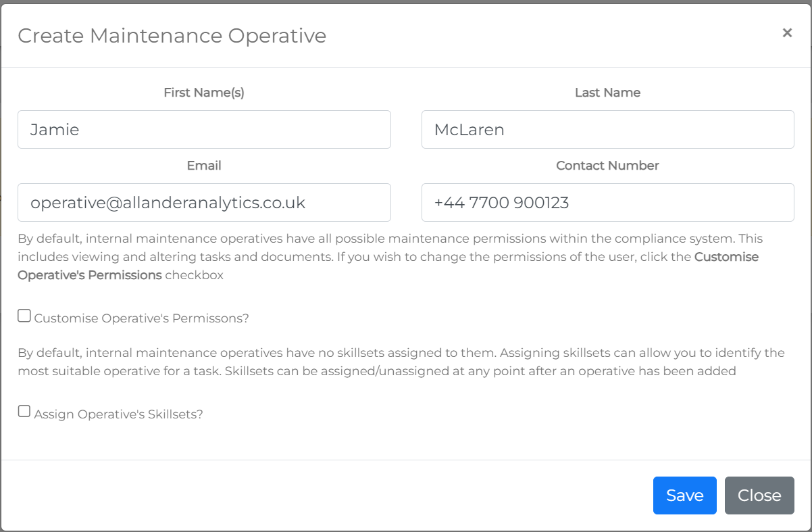
Task: Check the Assign Operative's Skillsets box
Action: 24,410
